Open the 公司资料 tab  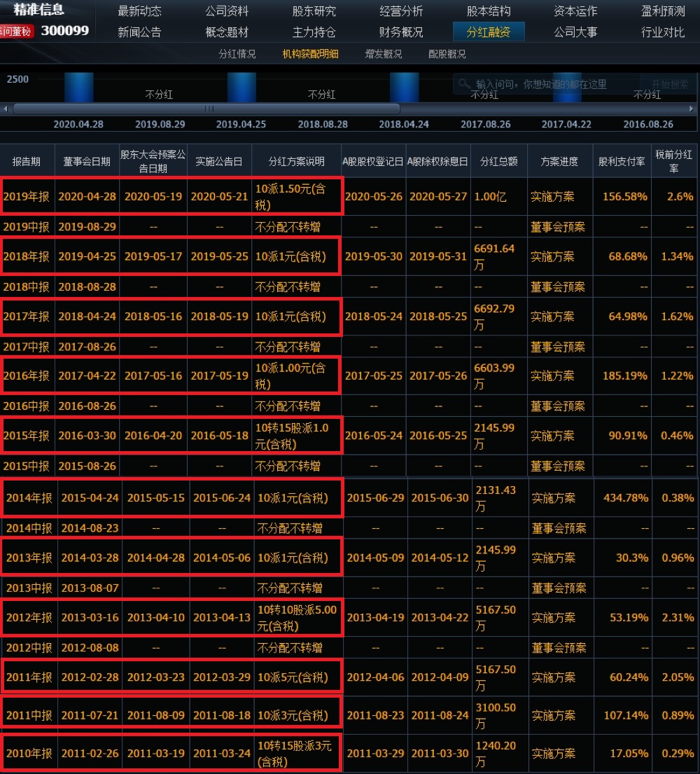[227, 11]
